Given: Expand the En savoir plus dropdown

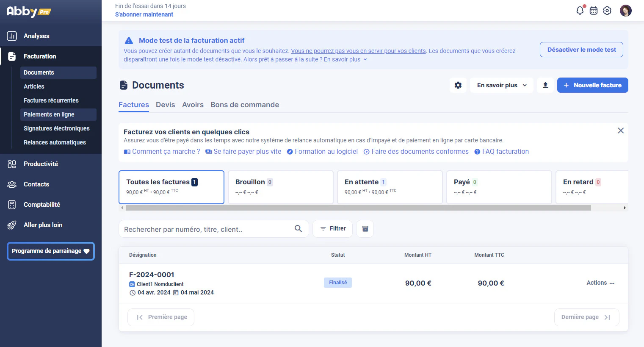Looking at the screenshot, I should point(502,85).
